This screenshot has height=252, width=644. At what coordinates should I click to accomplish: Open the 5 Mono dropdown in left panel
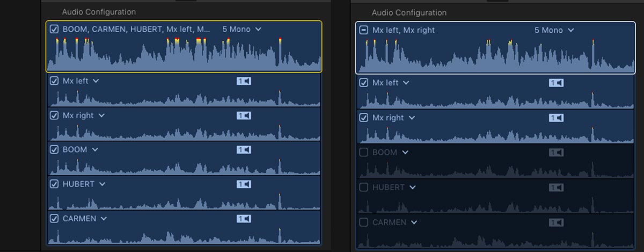(x=241, y=29)
